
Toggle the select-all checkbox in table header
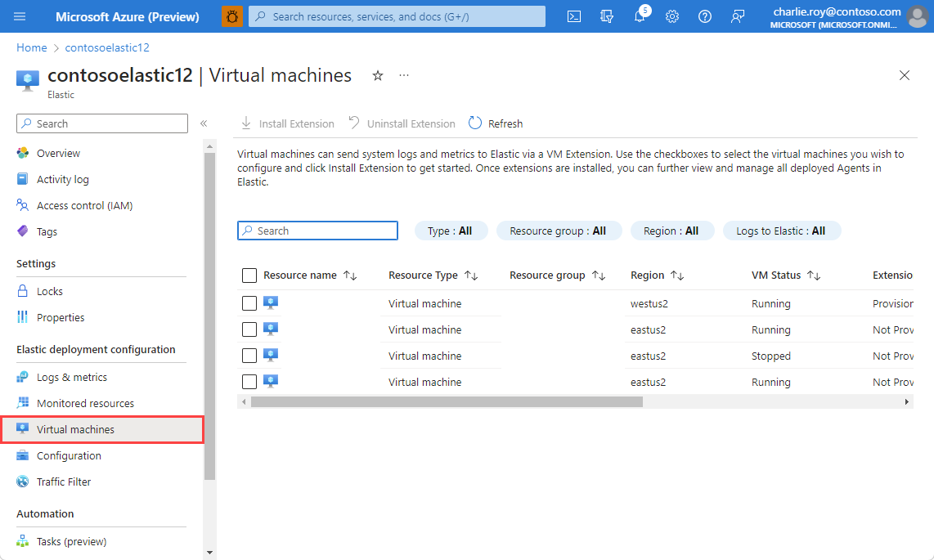point(249,276)
